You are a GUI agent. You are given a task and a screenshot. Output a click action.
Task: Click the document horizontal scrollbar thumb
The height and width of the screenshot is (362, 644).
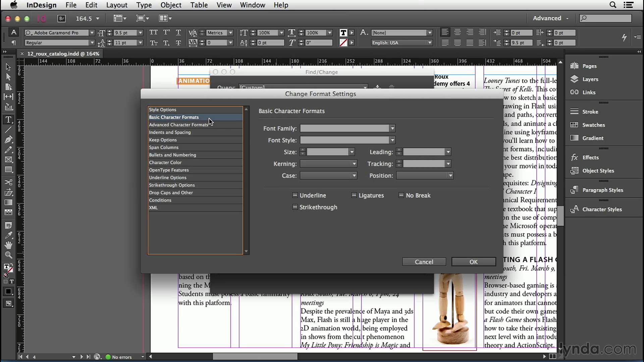click(x=255, y=356)
